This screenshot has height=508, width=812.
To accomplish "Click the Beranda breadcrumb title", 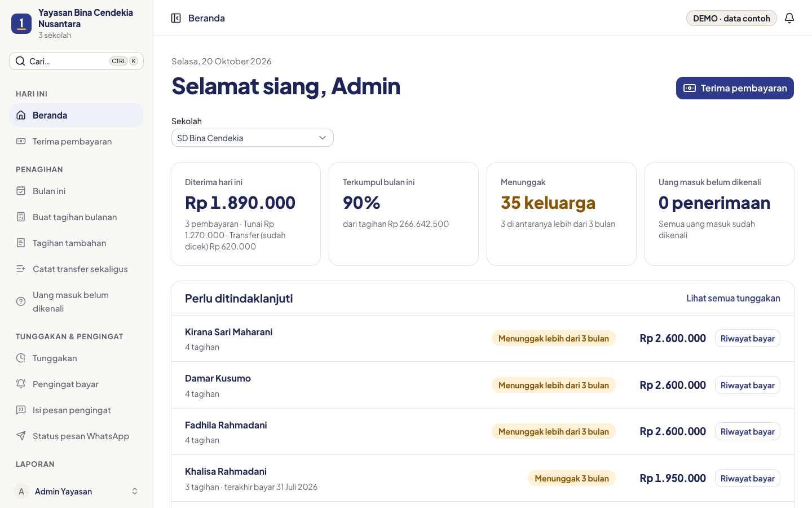I will coord(206,18).
